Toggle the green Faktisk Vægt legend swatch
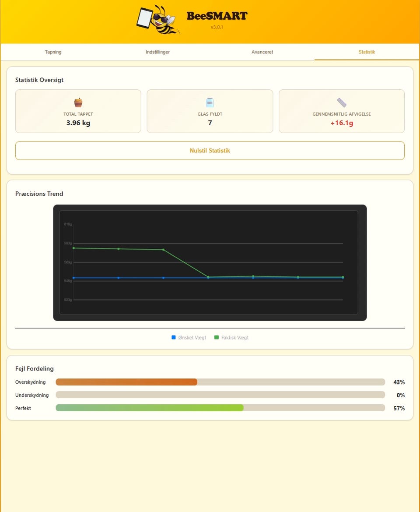Screen dimensions: 420x512 pos(217,337)
